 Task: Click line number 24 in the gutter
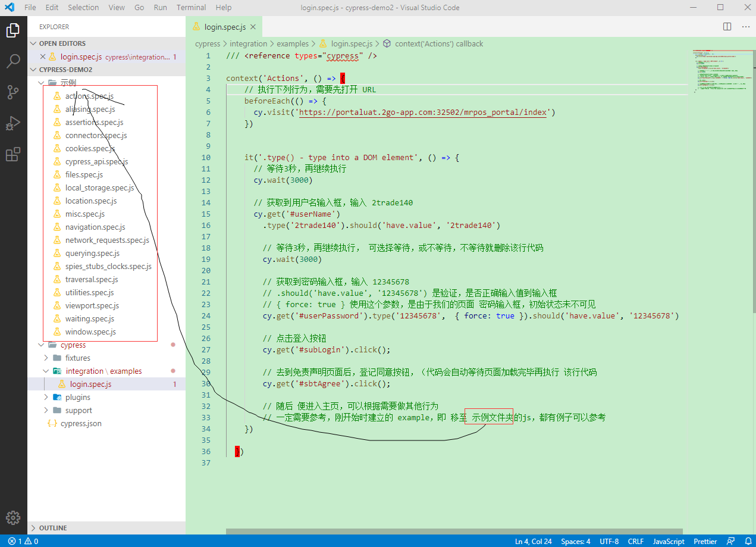click(206, 315)
